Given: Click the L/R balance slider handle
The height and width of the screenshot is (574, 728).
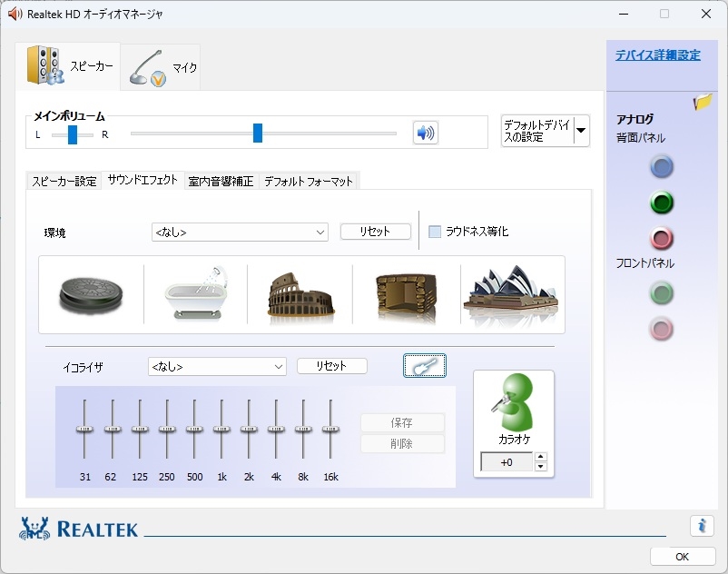Looking at the screenshot, I should coord(73,134).
